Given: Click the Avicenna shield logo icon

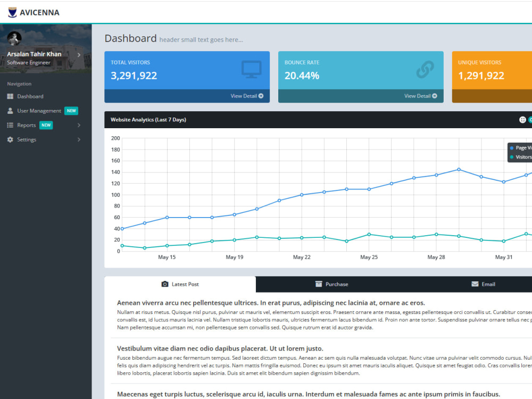Looking at the screenshot, I should [x=12, y=13].
